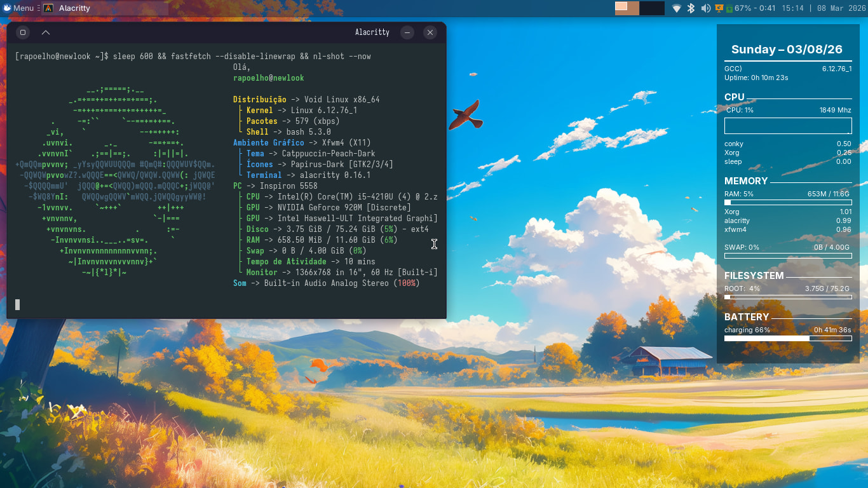Click the Alacritty title bar text
The image size is (868, 488).
click(372, 32)
